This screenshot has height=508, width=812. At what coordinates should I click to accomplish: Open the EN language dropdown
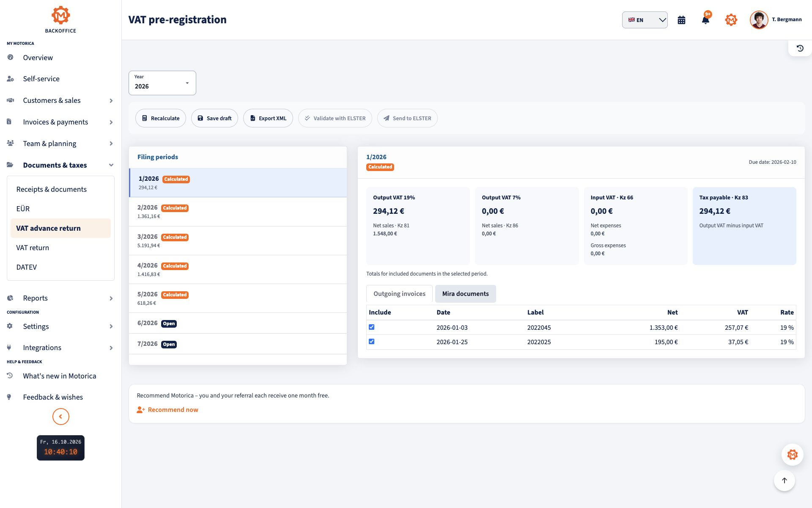(645, 20)
